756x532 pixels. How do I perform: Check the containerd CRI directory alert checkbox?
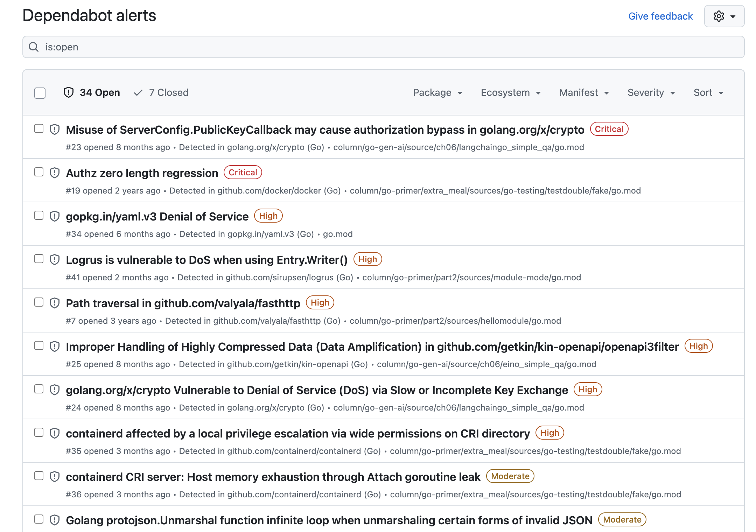(39, 432)
